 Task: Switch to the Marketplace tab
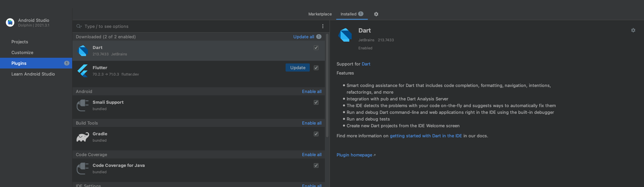[320, 14]
